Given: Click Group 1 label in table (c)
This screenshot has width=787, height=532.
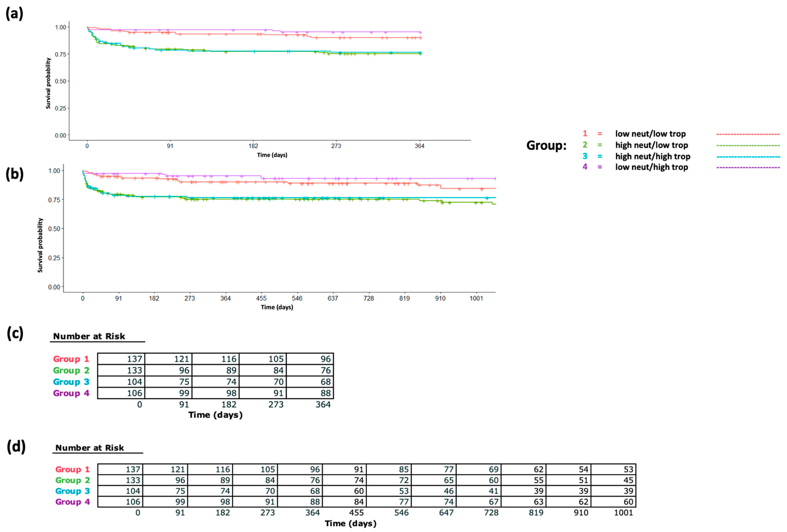Looking at the screenshot, I should pyautogui.click(x=71, y=359).
